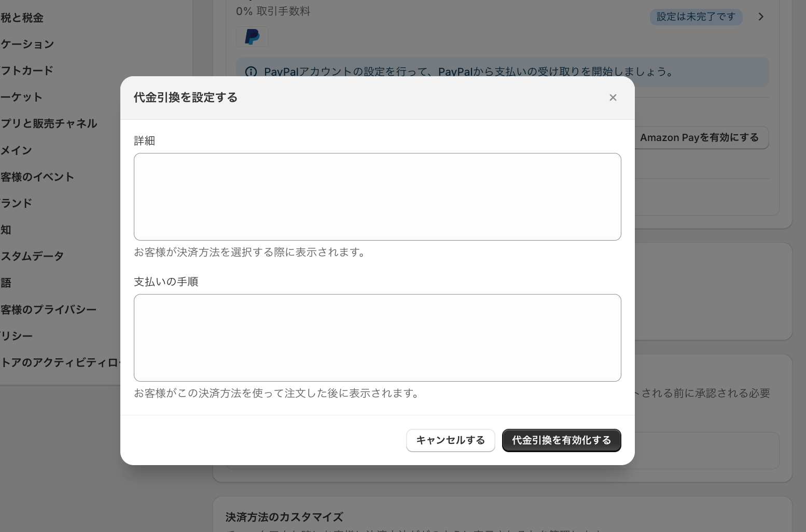
Task: Open PayPal setup via the chevron arrow
Action: (x=760, y=17)
